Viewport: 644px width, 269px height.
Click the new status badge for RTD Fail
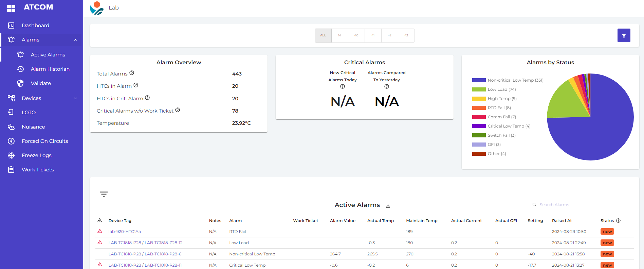[607, 232]
